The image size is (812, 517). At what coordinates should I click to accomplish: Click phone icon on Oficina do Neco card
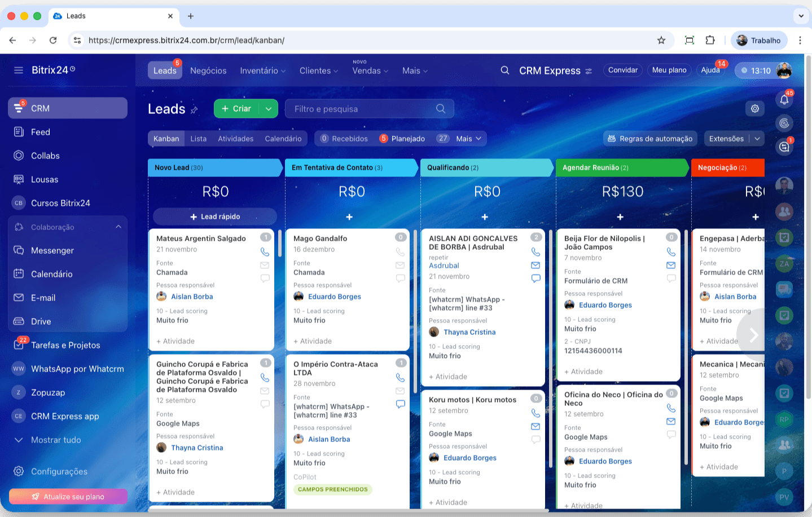click(671, 408)
